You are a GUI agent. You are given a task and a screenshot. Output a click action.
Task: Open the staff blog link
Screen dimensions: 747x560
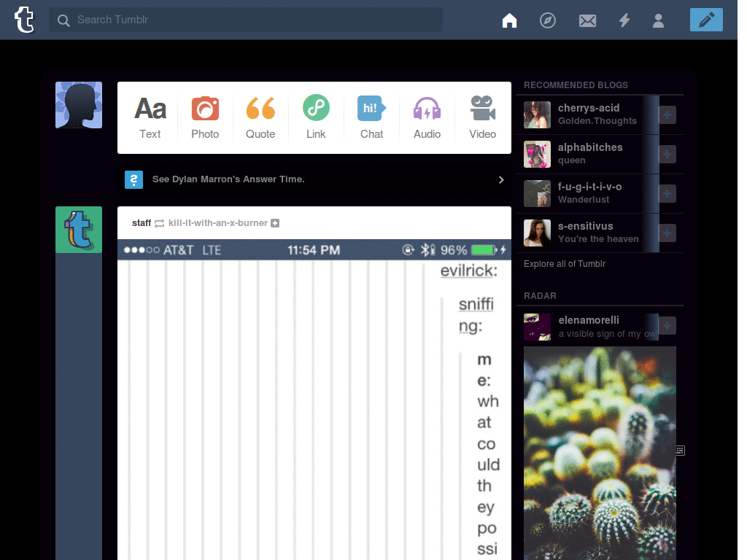[x=142, y=223]
